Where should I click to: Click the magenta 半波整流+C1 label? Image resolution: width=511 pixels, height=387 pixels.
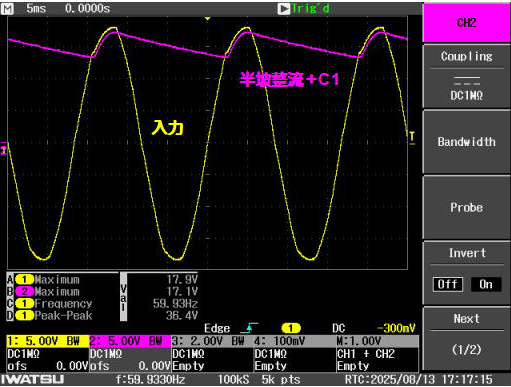(289, 79)
